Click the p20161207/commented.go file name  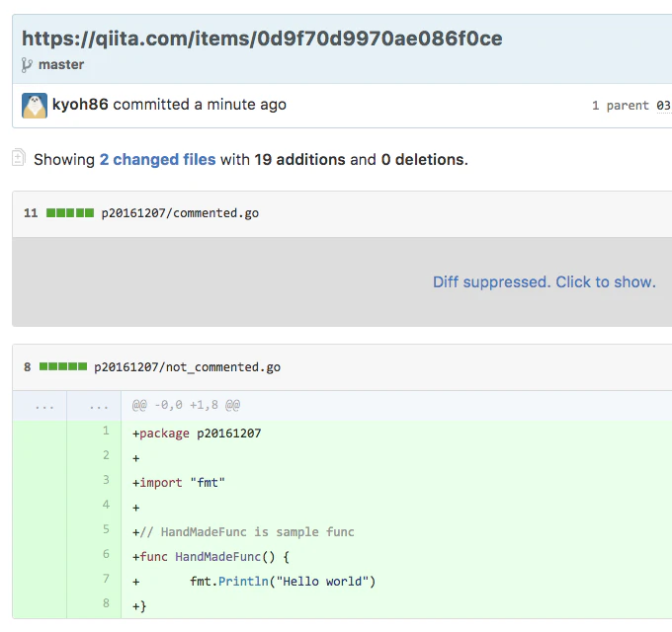tap(180, 213)
